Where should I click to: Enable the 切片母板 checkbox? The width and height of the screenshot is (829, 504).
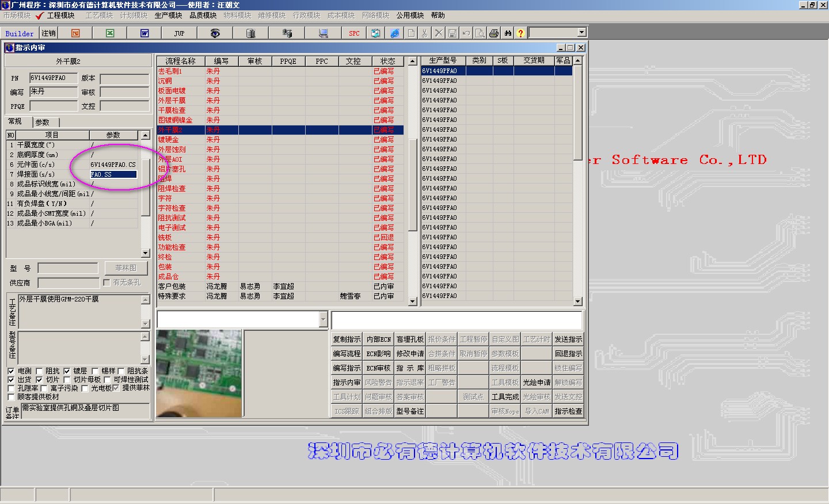(x=67, y=380)
